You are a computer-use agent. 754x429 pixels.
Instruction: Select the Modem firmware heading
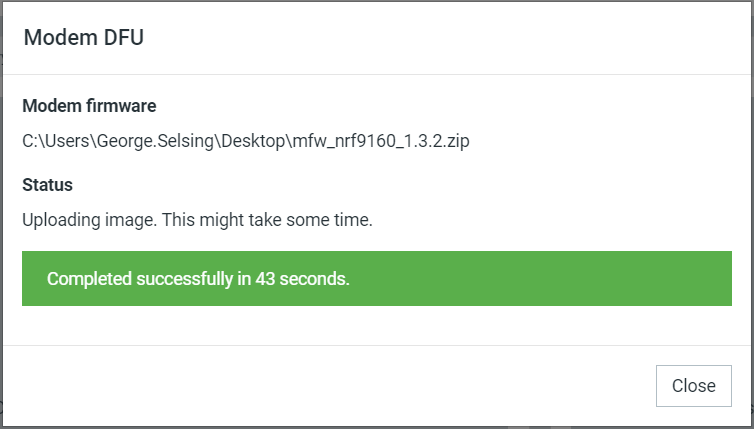[89, 106]
